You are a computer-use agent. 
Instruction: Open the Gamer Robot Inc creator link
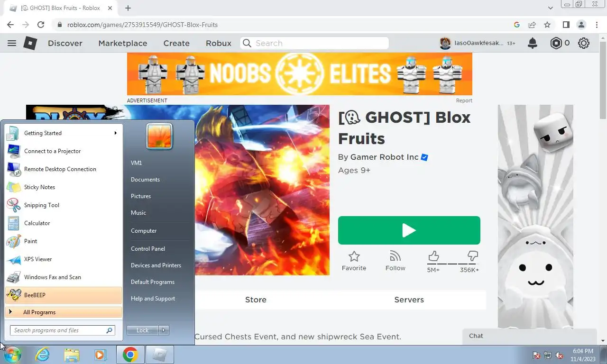[x=385, y=157]
